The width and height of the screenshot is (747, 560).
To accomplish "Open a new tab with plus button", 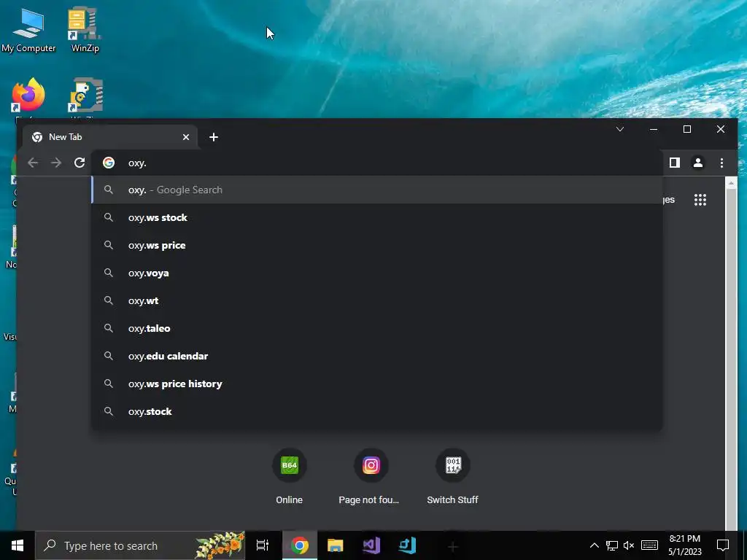I will pos(214,137).
